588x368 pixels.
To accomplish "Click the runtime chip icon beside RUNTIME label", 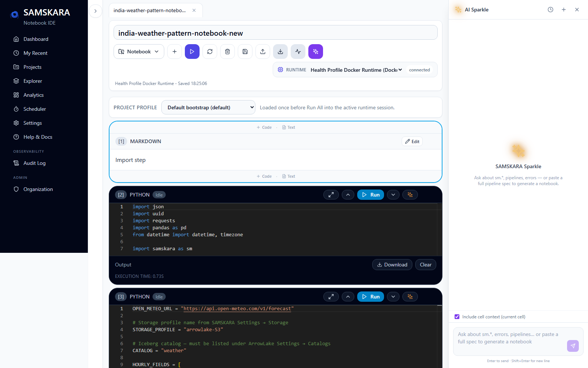I will tap(280, 70).
